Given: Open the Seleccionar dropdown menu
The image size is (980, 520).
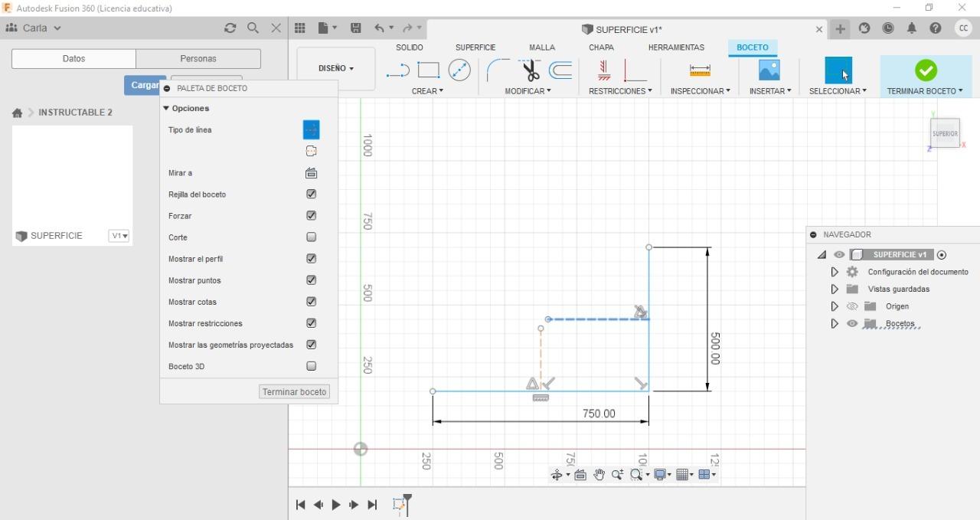Looking at the screenshot, I should 838,91.
